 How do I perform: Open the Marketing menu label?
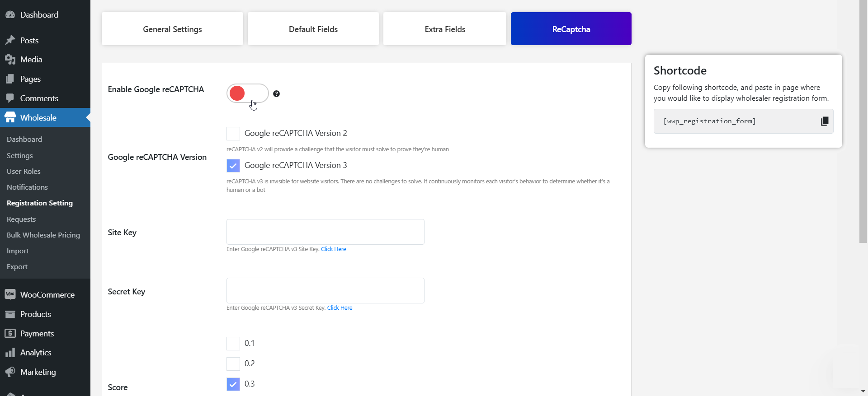pos(38,372)
